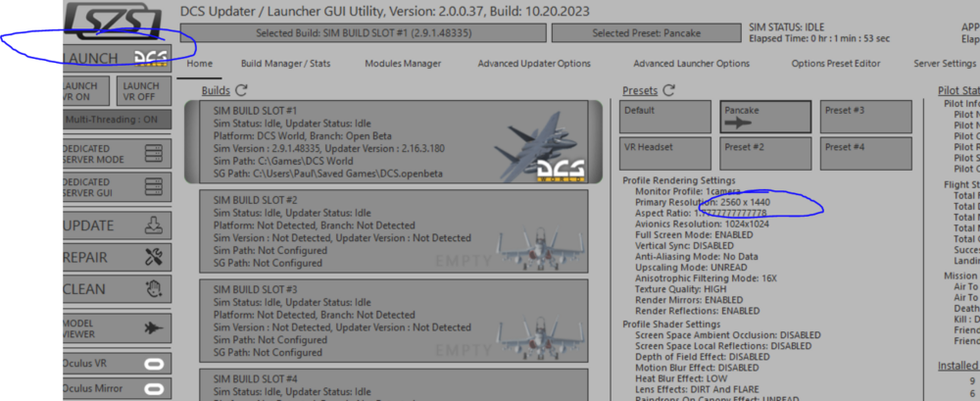Choose Preset #3

(865, 117)
